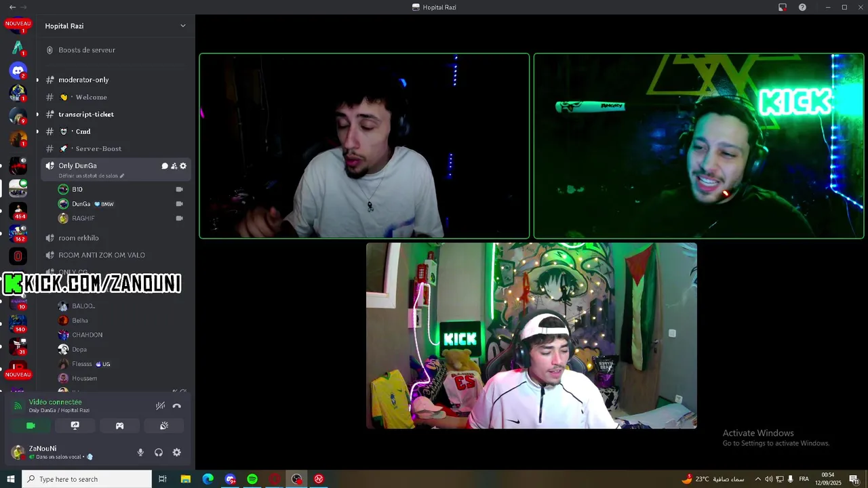Click the ZaNouNi user avatar
The image size is (868, 488).
point(18,452)
